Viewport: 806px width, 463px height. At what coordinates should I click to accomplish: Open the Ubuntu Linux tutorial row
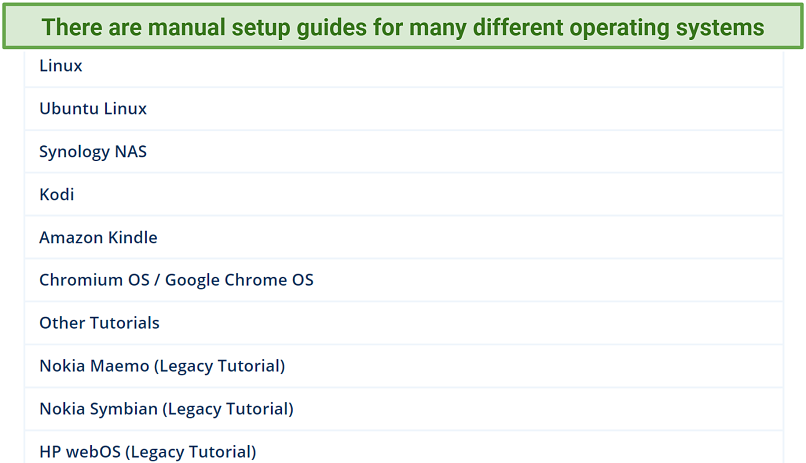[404, 109]
